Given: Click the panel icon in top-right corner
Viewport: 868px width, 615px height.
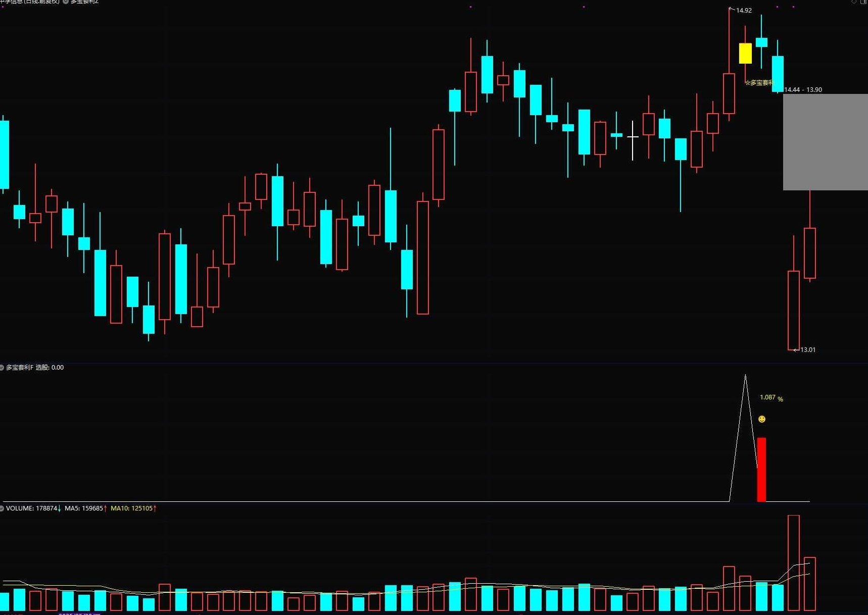Looking at the screenshot, I should (864, 2).
